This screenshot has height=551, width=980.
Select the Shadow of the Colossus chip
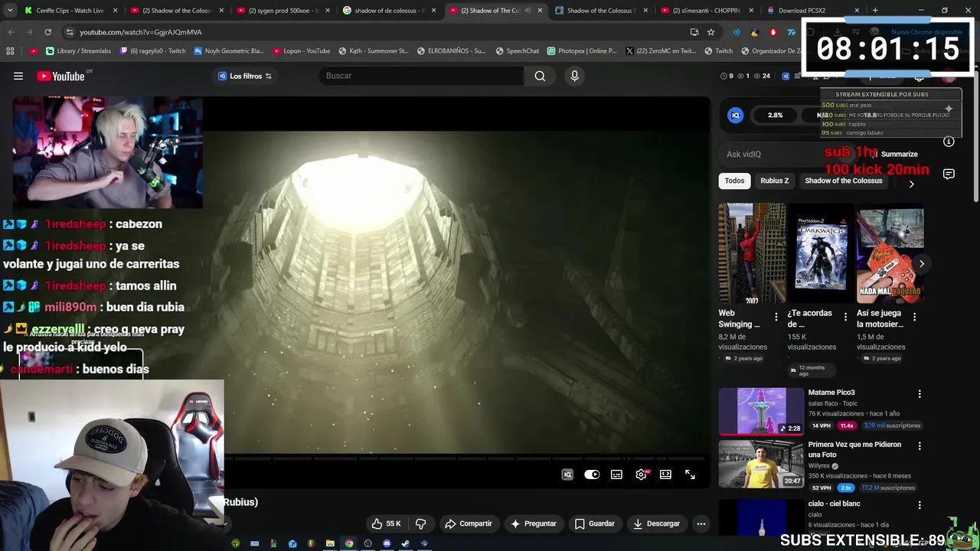[844, 181]
